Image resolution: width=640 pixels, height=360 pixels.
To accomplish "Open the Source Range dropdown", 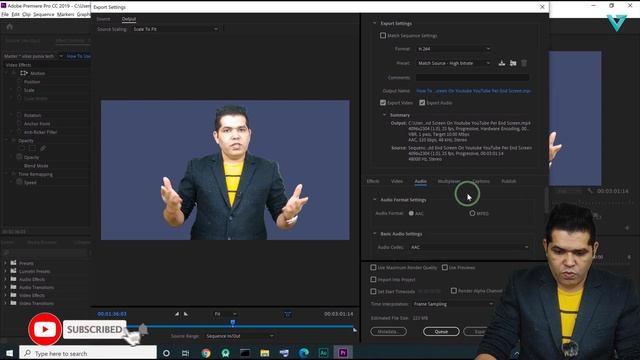I will tap(239, 336).
